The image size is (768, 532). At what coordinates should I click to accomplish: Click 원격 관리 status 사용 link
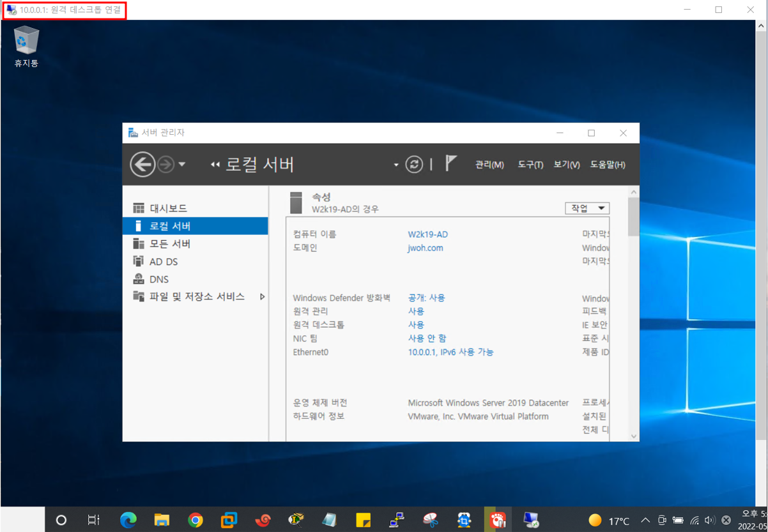tap(416, 311)
